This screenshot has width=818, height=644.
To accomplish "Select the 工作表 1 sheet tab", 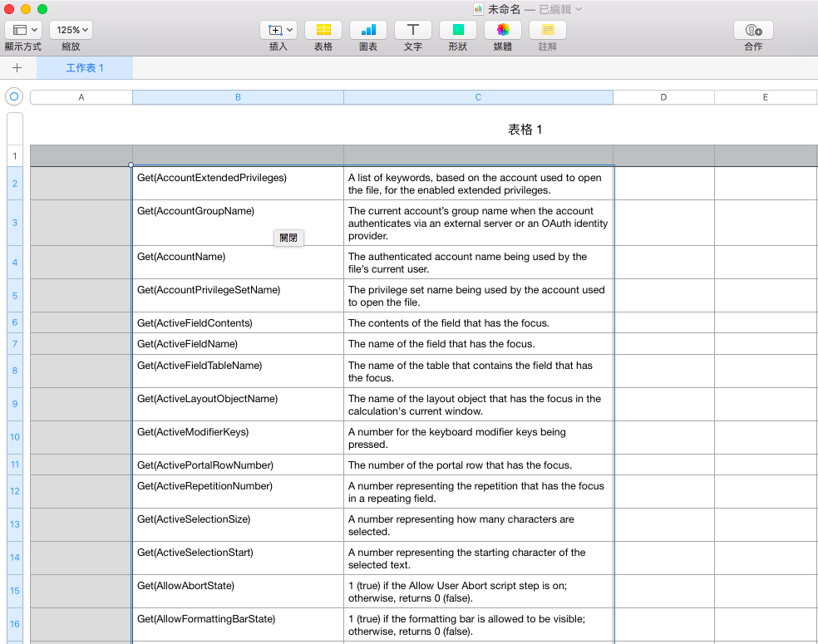I will 85,68.
